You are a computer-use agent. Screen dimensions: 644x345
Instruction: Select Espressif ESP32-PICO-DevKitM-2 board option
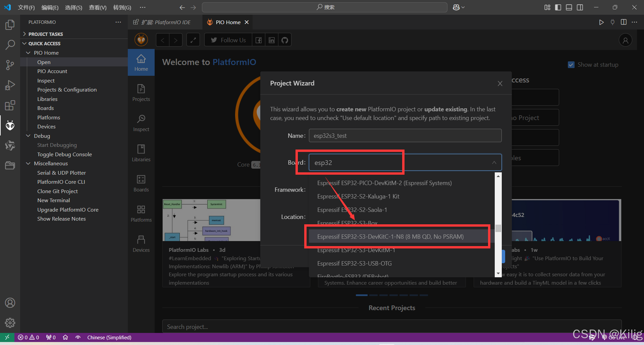(x=401, y=183)
